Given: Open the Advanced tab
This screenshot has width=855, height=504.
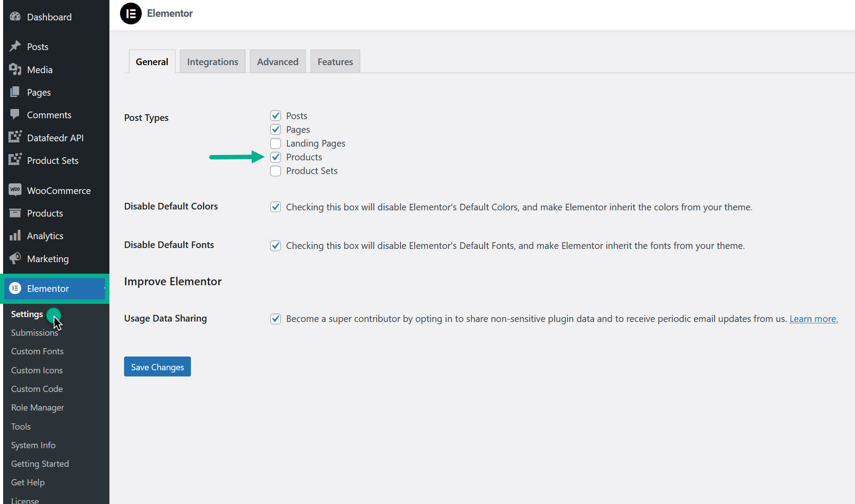Looking at the screenshot, I should click(x=278, y=62).
